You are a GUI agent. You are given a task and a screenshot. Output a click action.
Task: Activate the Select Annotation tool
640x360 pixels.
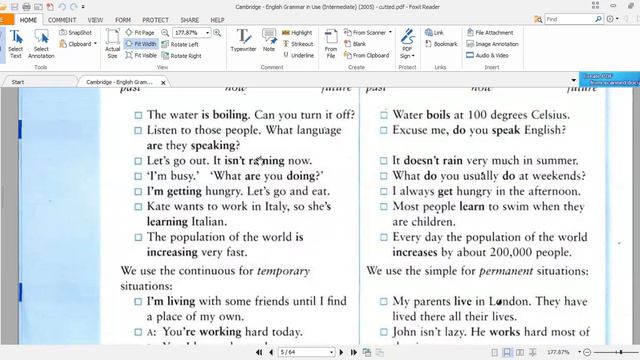41,44
